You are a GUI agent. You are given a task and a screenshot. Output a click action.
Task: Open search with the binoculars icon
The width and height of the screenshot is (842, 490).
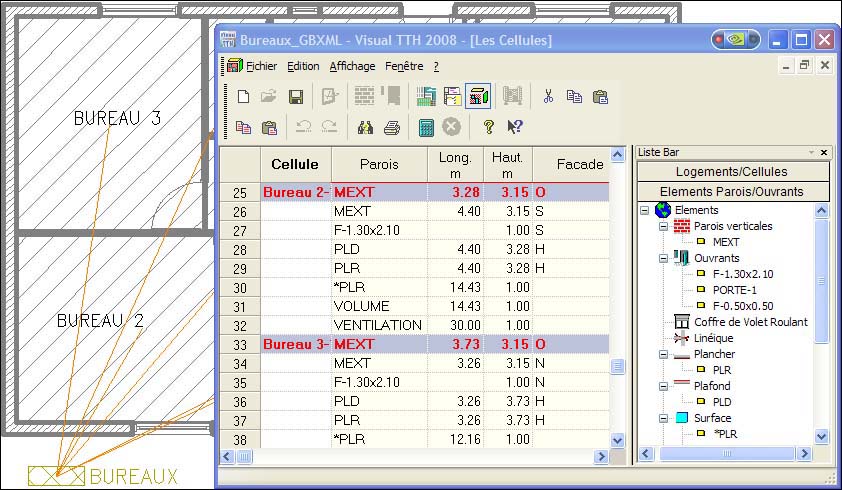pyautogui.click(x=365, y=127)
